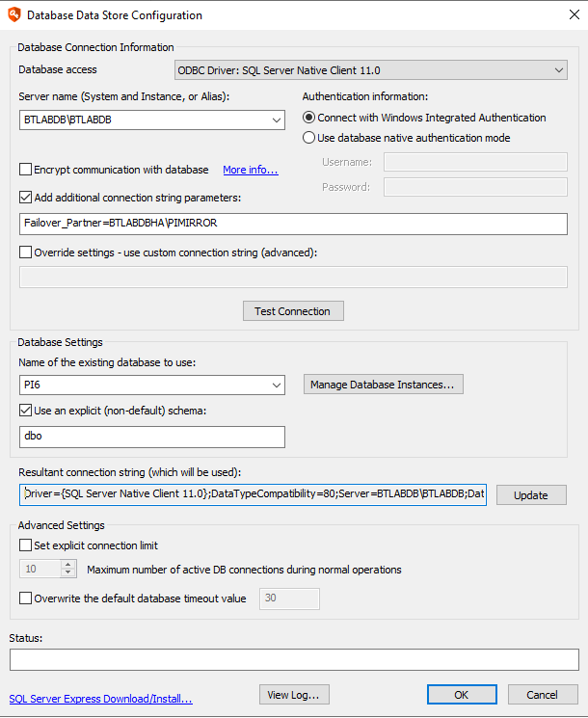This screenshot has height=718, width=588.
Task: Click the disabled Username field
Action: point(475,162)
